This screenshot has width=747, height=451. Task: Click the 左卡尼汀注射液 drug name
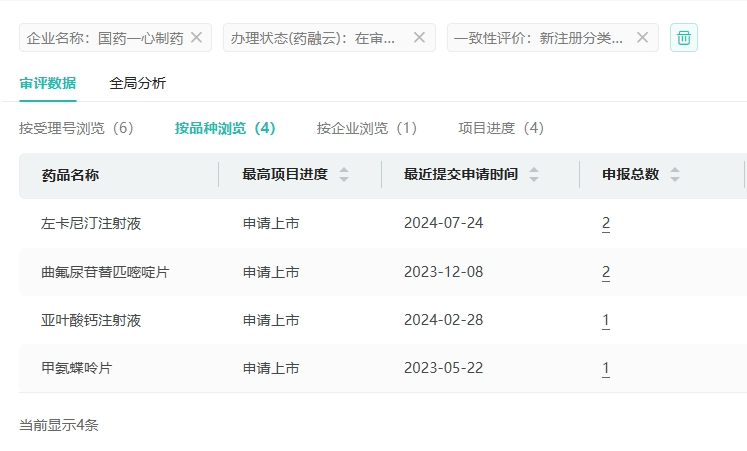click(x=91, y=223)
